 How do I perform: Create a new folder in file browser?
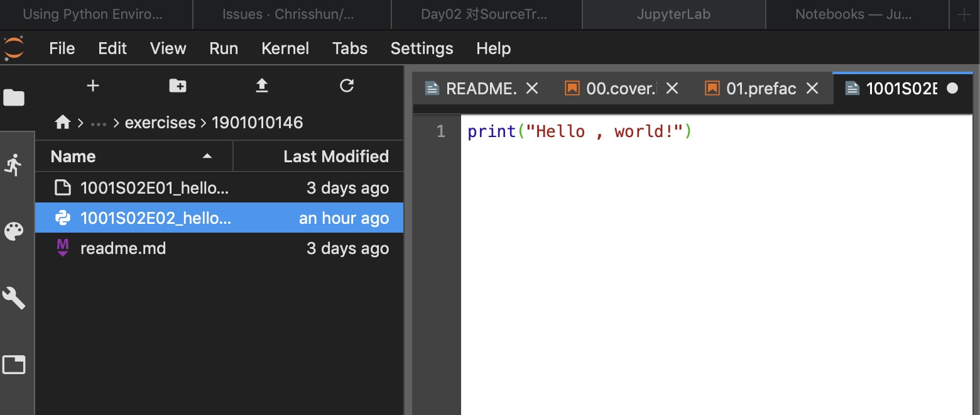coord(177,86)
